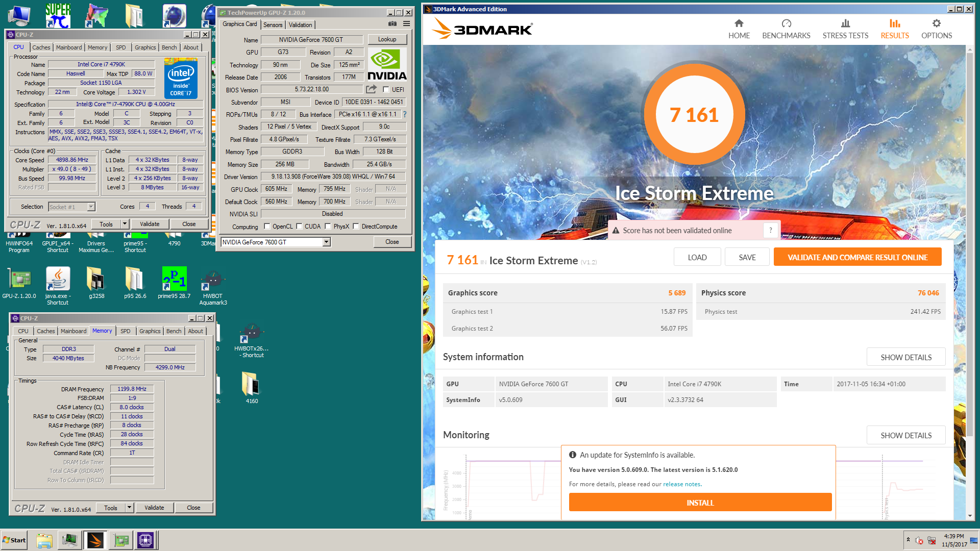Click the Bus Interface question mark in GPU-Z
Image resolution: width=980 pixels, height=551 pixels.
(405, 114)
